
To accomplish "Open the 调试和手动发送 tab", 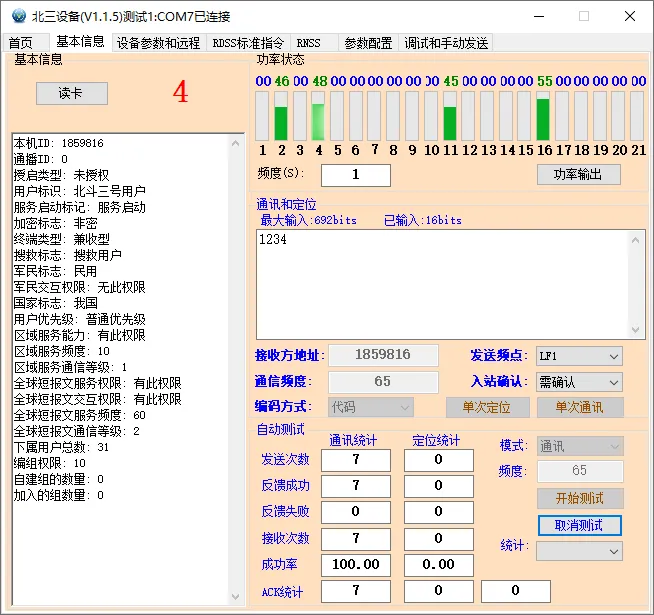I will point(446,43).
